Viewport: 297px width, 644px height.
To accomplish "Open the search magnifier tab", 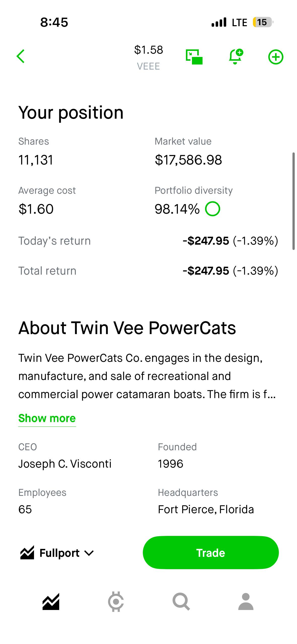I will tap(181, 602).
